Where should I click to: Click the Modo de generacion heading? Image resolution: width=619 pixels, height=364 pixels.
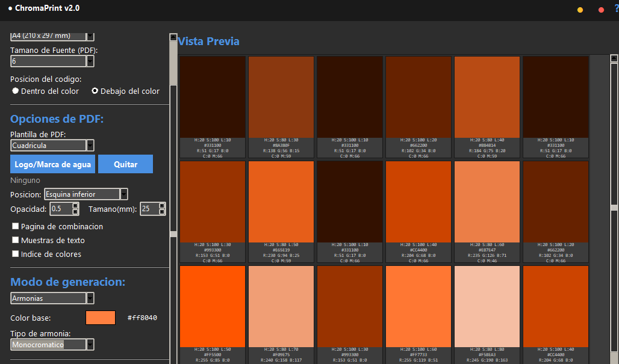point(67,282)
